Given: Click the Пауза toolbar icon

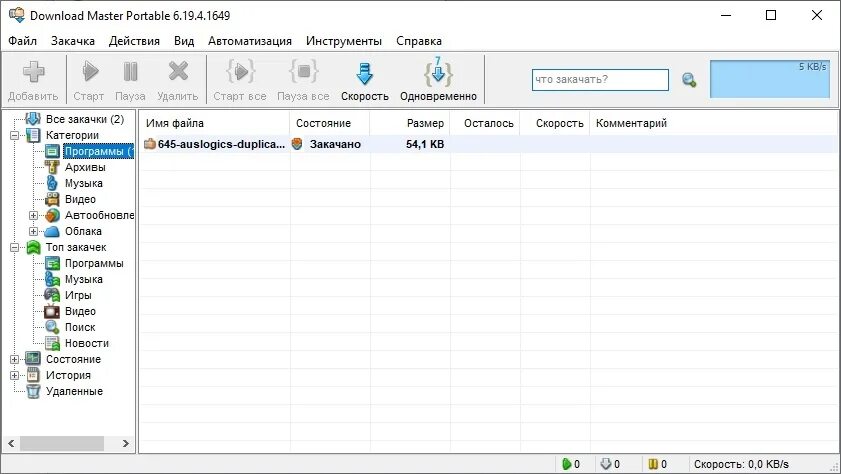Looking at the screenshot, I should (130, 71).
